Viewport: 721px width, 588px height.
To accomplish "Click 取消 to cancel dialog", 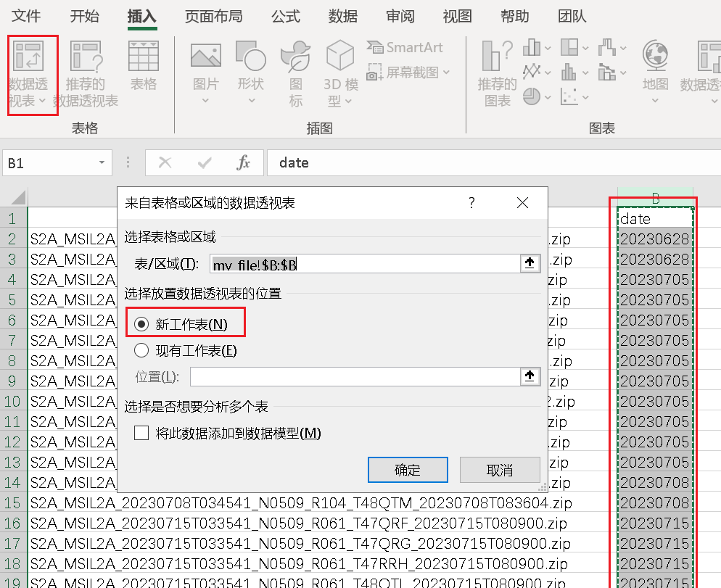I will pos(500,469).
